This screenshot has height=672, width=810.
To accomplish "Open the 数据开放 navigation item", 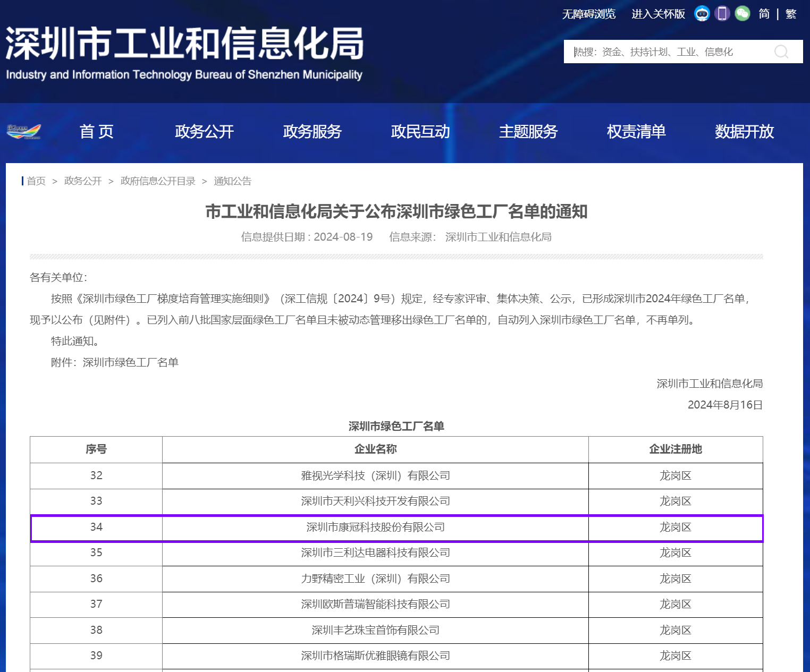I will [744, 131].
